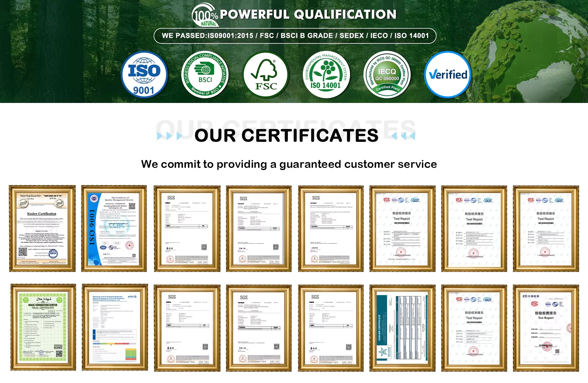Click the left-pointing arrows beside Our Certificates
The image size is (588, 383).
click(x=404, y=136)
